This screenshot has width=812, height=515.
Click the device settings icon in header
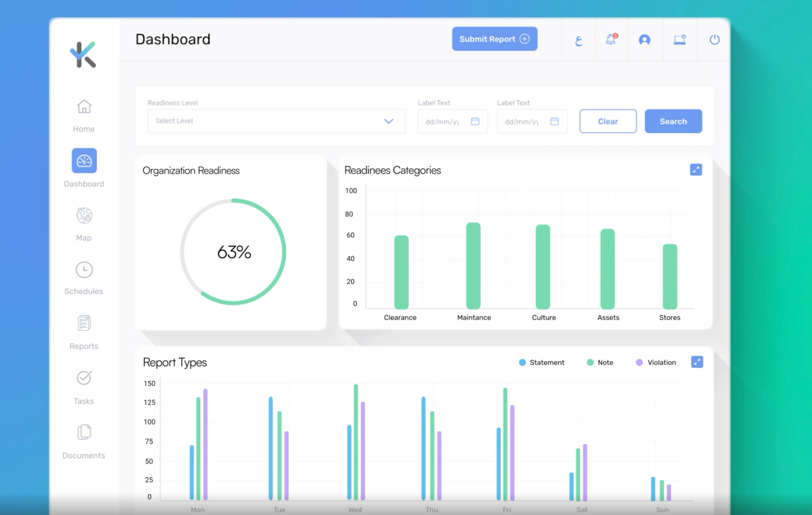coord(679,39)
